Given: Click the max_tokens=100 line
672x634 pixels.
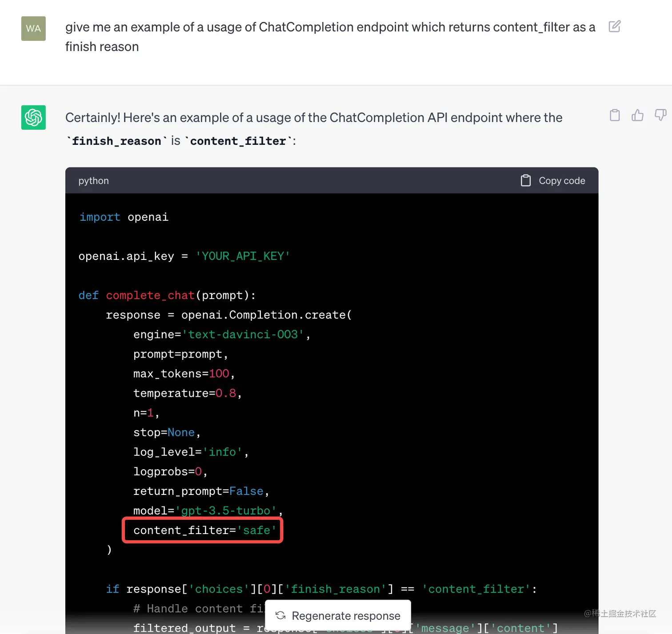Looking at the screenshot, I should click(x=184, y=374).
